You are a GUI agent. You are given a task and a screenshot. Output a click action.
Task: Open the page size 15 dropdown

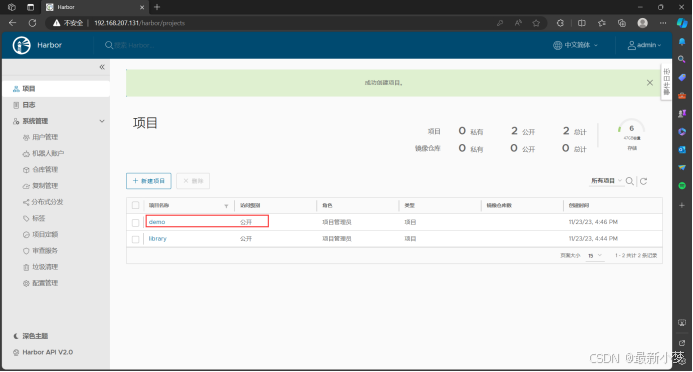click(595, 256)
